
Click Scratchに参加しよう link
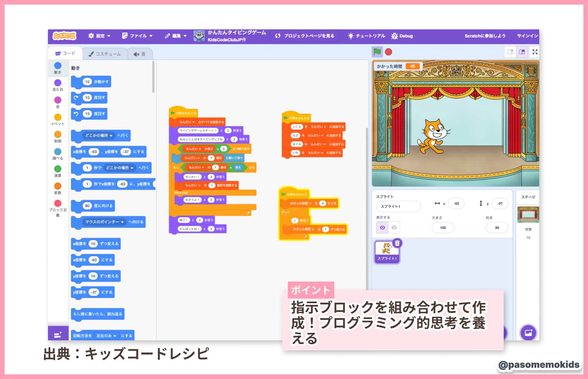coord(485,36)
